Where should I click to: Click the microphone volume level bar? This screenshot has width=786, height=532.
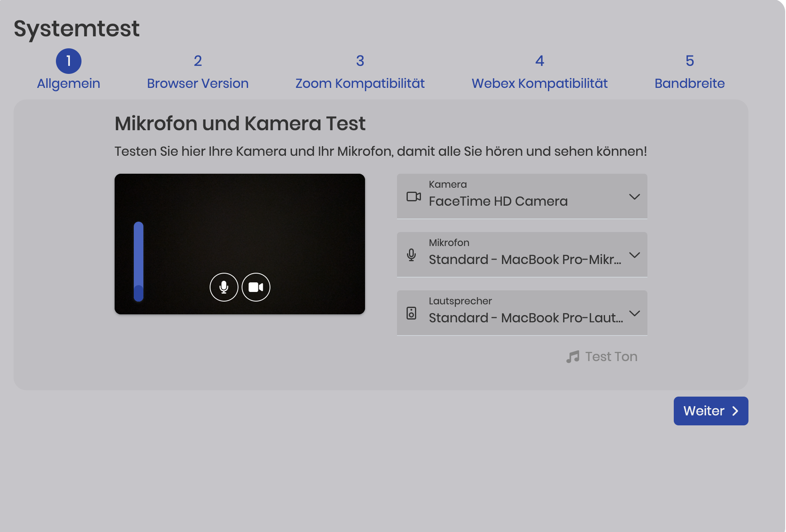[x=139, y=261]
